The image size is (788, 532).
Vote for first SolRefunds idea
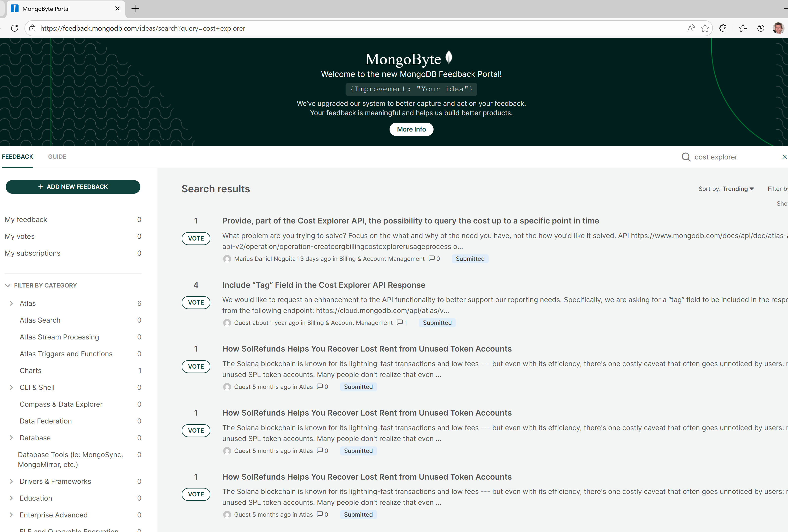(196, 367)
